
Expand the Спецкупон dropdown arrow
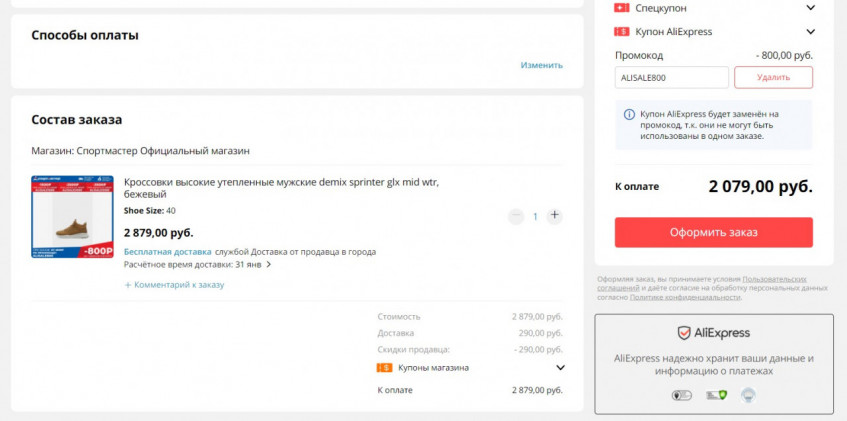tap(809, 7)
